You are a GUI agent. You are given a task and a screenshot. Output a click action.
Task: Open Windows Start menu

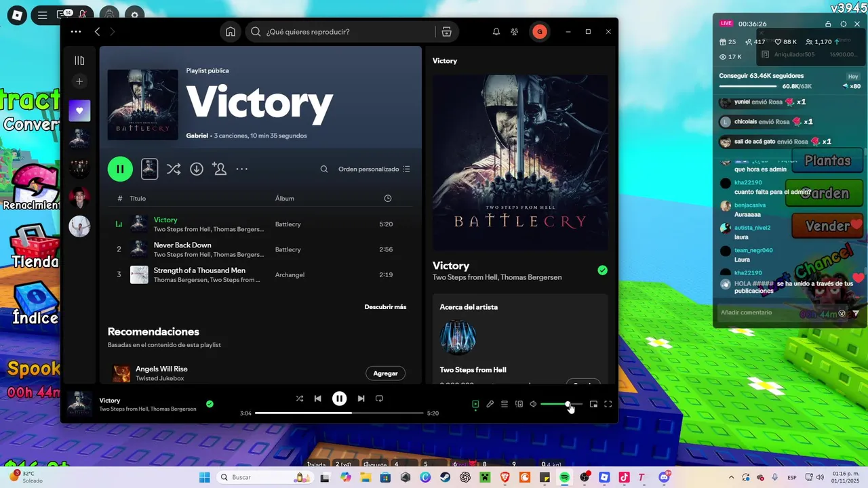pos(204,477)
